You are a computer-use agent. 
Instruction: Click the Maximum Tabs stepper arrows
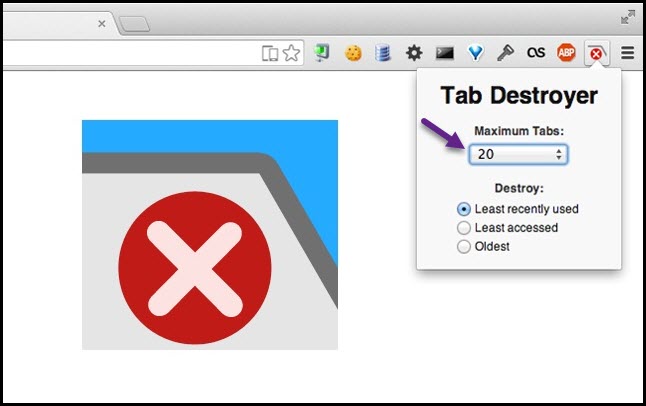coord(559,154)
